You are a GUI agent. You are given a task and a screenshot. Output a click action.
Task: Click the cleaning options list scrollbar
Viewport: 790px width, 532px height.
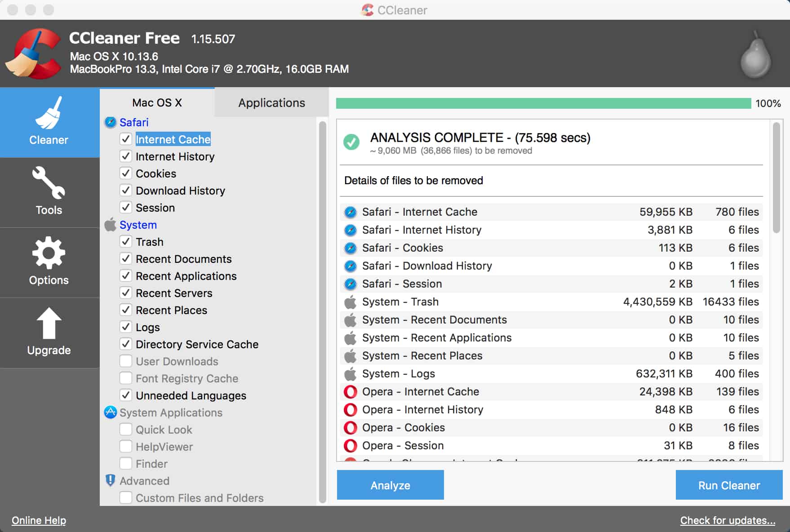[x=322, y=312]
